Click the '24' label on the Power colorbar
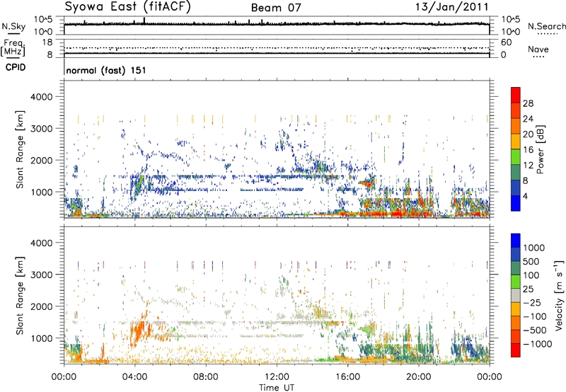 528,119
